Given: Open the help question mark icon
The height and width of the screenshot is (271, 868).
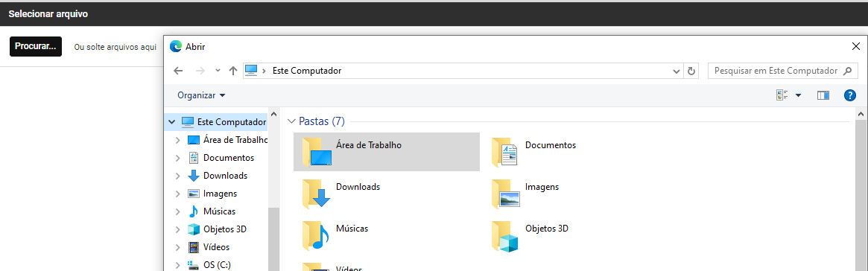Looking at the screenshot, I should (849, 95).
